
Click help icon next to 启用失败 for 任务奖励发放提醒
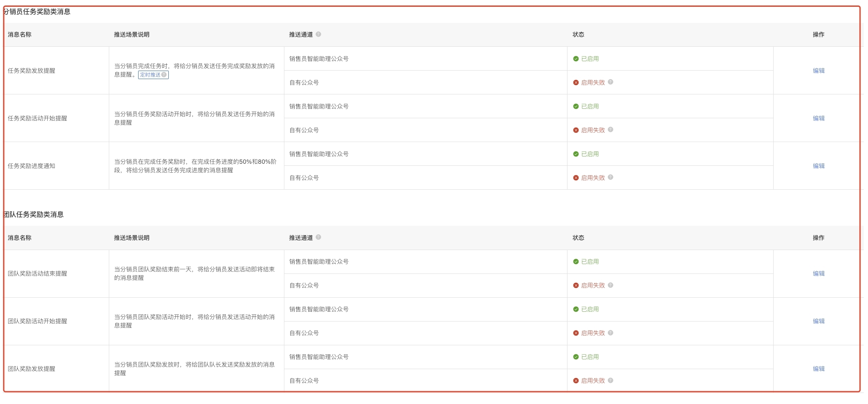click(610, 82)
